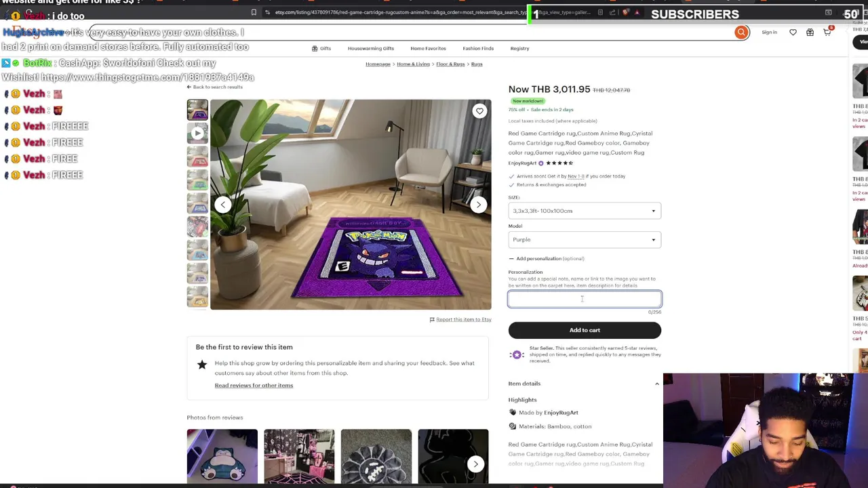The height and width of the screenshot is (488, 868).
Task: Open Fashion Finds menu item
Action: [478, 48]
